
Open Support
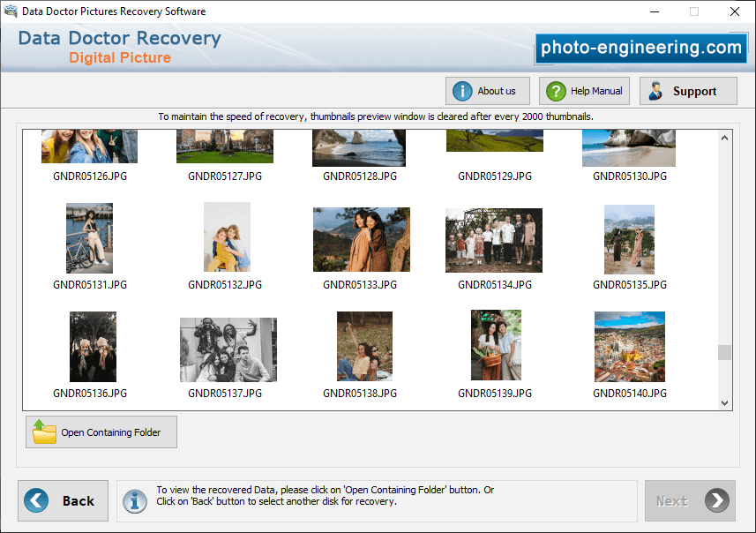click(x=688, y=91)
